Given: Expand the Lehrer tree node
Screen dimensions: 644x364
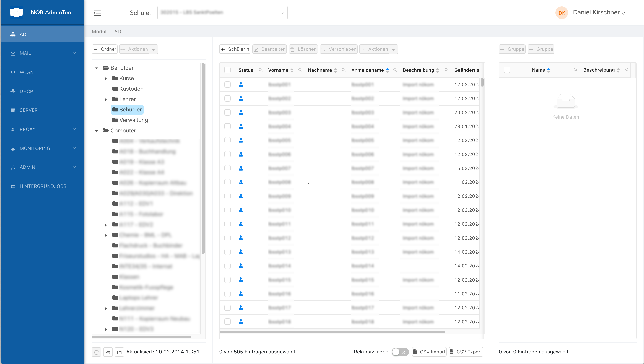Looking at the screenshot, I should pos(106,100).
